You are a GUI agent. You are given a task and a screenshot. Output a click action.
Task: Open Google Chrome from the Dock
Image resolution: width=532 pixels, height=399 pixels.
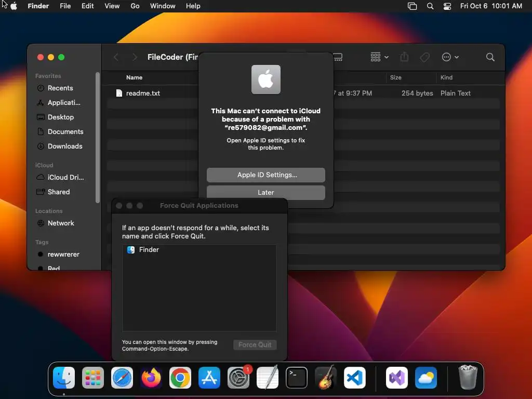(180, 378)
